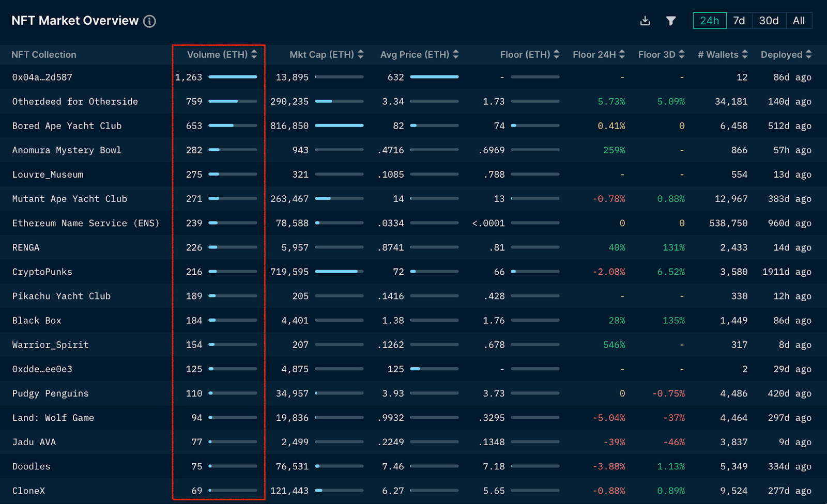Screen dimensions: 827x504
Task: Select Black Box floor 3D value 135%
Action: [673, 320]
